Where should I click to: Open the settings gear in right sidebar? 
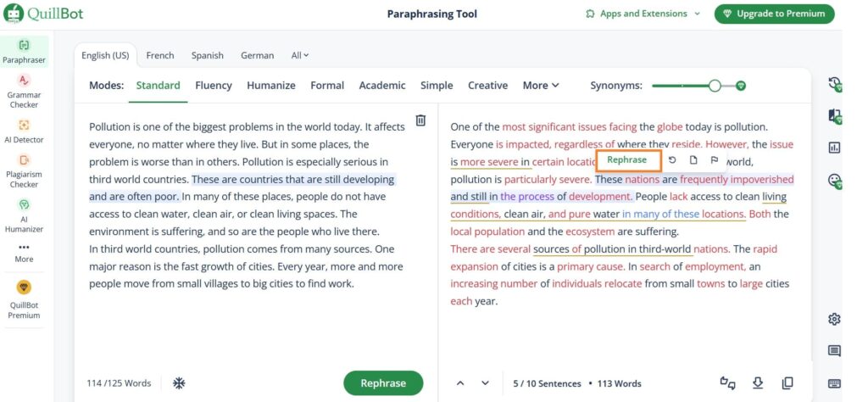[x=834, y=319]
